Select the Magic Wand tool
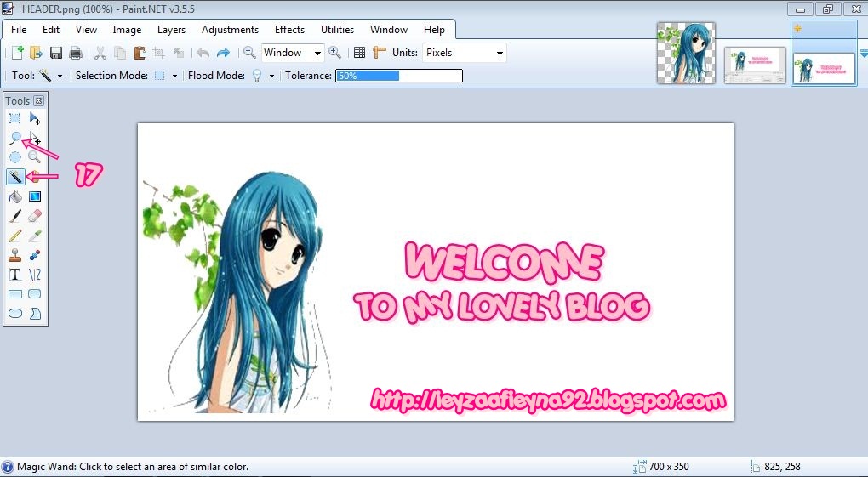The height and width of the screenshot is (477, 868). point(15,177)
